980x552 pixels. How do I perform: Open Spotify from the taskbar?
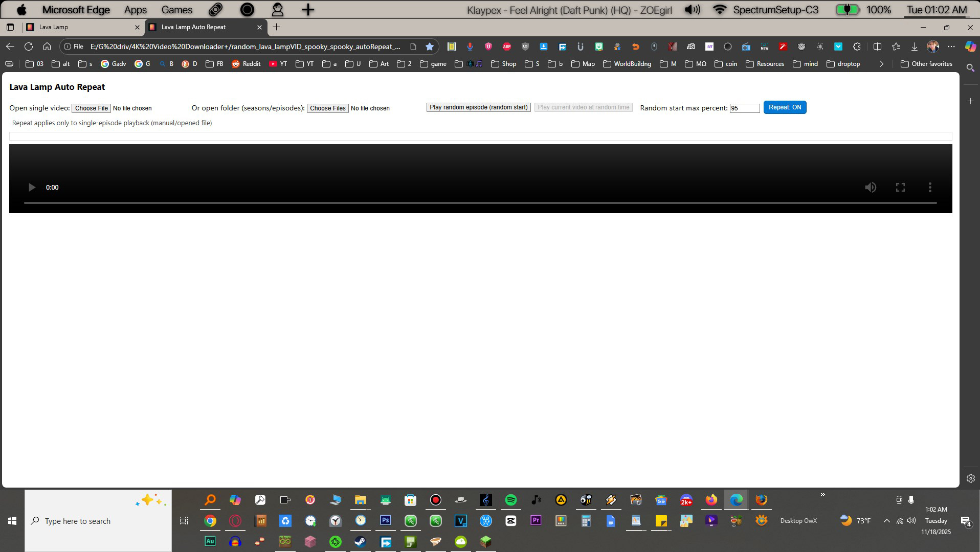[x=510, y=500]
